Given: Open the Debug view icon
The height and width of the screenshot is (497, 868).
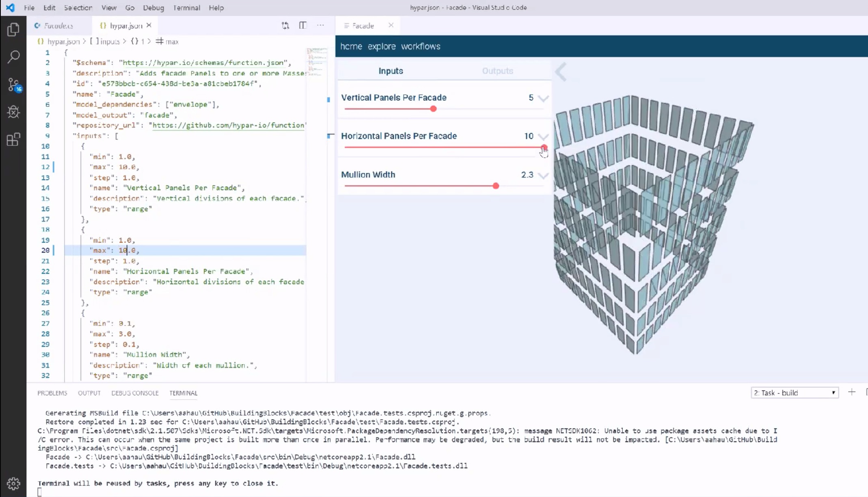Looking at the screenshot, I should tap(13, 112).
